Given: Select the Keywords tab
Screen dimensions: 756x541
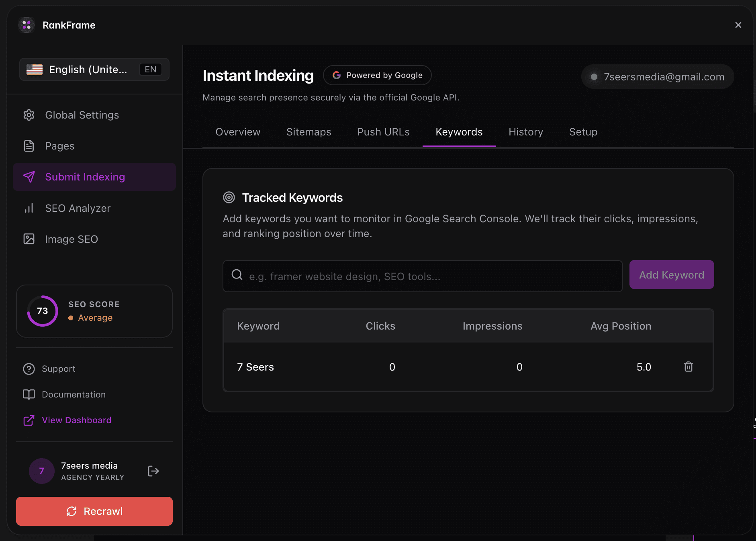Looking at the screenshot, I should [x=459, y=132].
